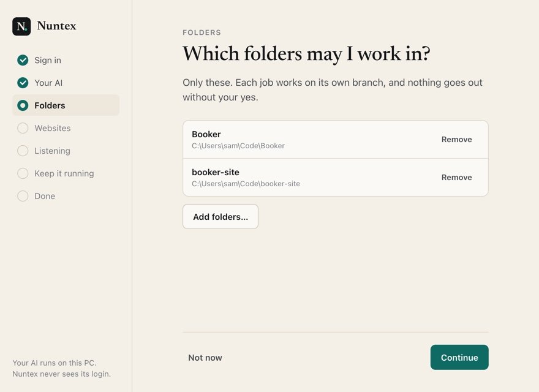Screen dimensions: 539x392
Task: Jump to the Done step label
Action: 45,197
